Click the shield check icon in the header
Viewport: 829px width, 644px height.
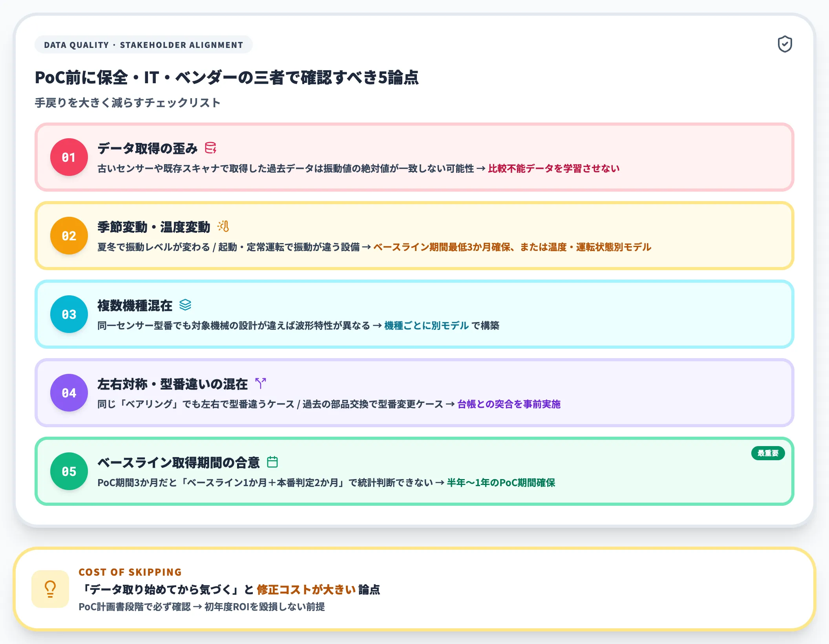click(x=785, y=44)
